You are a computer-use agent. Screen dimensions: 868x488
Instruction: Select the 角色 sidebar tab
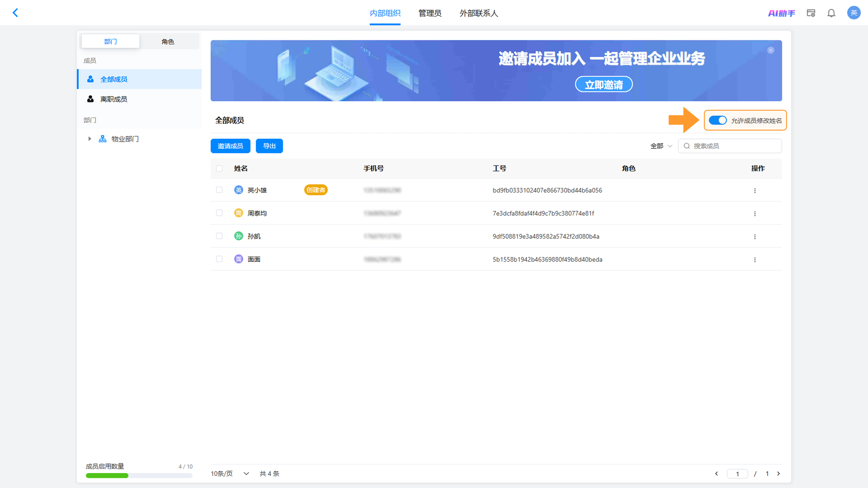[168, 41]
